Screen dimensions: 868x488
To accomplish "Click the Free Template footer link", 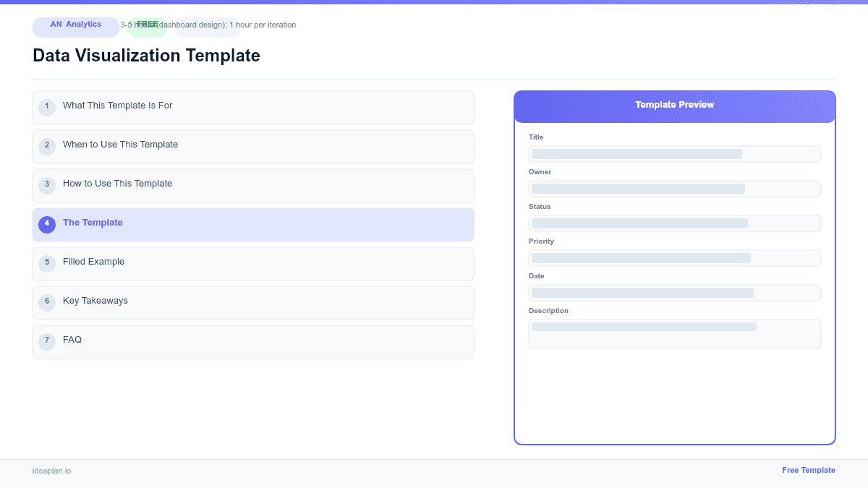I will (809, 470).
